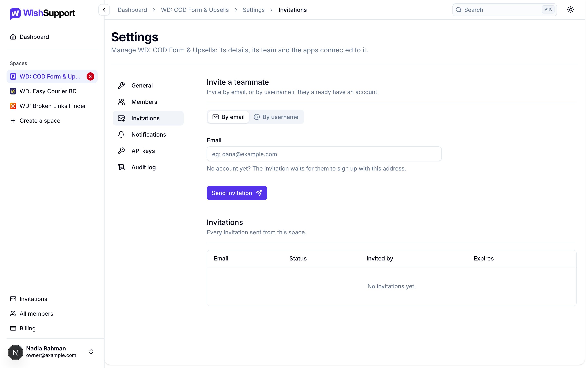The height and width of the screenshot is (368, 588).
Task: Click the envelope icon in bottom sidebar
Action: [x=13, y=299]
